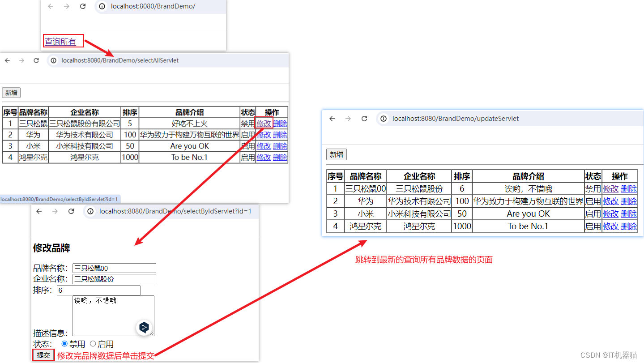Click 删除 for 鸿星尔克 in updateServlet table

pos(629,226)
